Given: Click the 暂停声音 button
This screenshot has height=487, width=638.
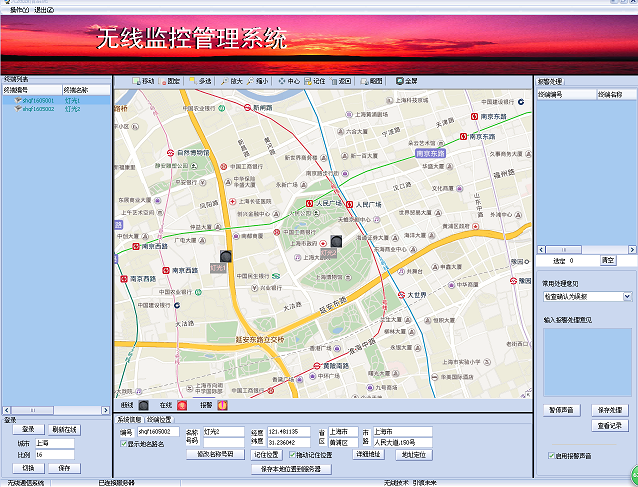Looking at the screenshot, I should 561,410.
